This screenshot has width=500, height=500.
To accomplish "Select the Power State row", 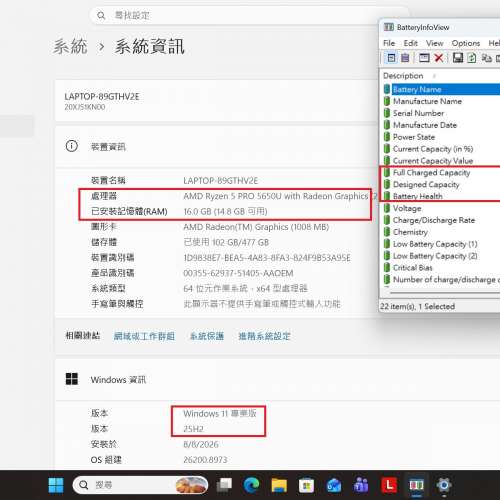I will coord(442,137).
